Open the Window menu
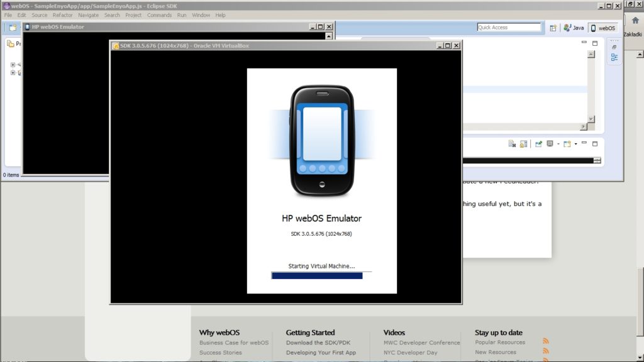This screenshot has height=362, width=644. pos(201,15)
